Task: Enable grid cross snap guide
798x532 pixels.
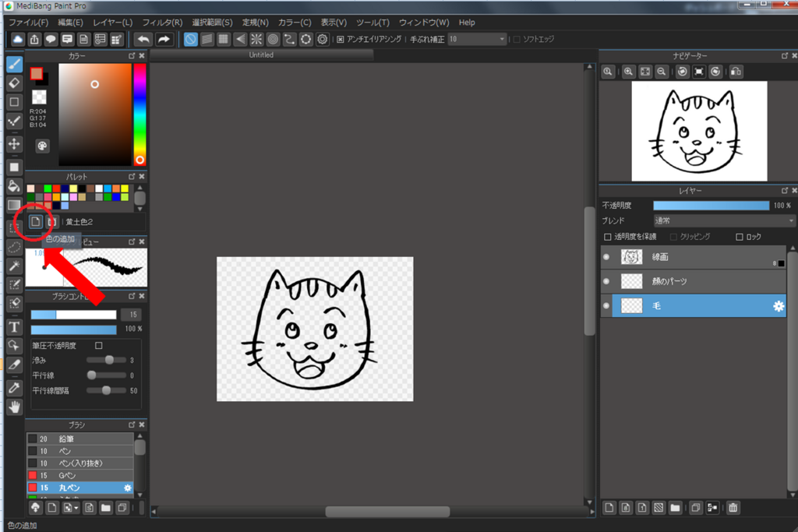Action: coord(224,39)
